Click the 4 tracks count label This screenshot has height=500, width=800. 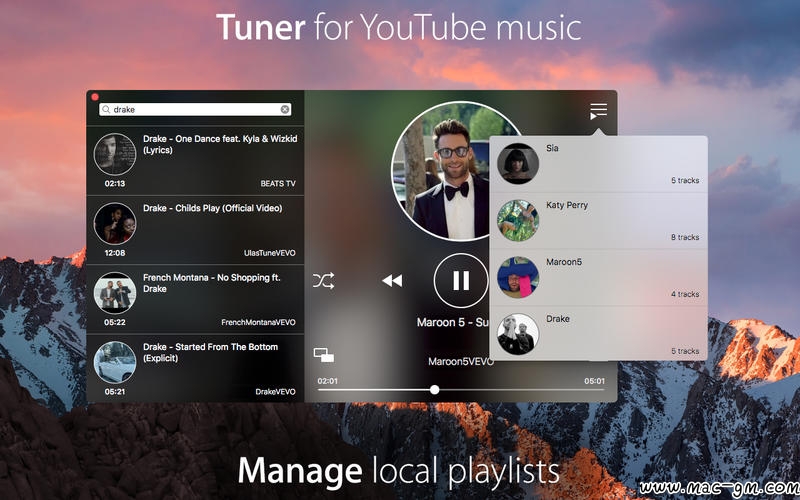[685, 294]
